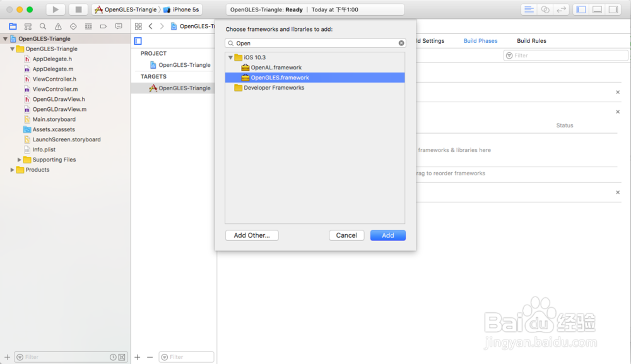Collapse the OpenGLES-Triangle group folder

pos(13,49)
